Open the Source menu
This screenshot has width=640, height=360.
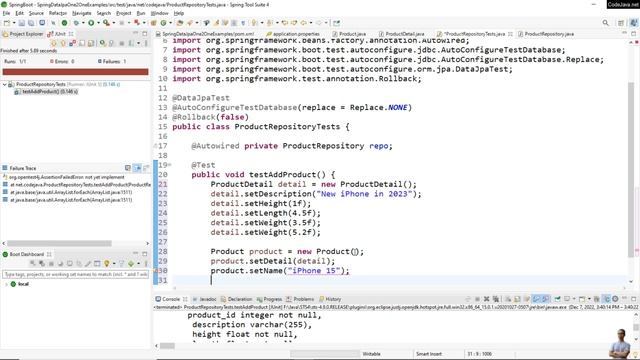tap(36, 13)
